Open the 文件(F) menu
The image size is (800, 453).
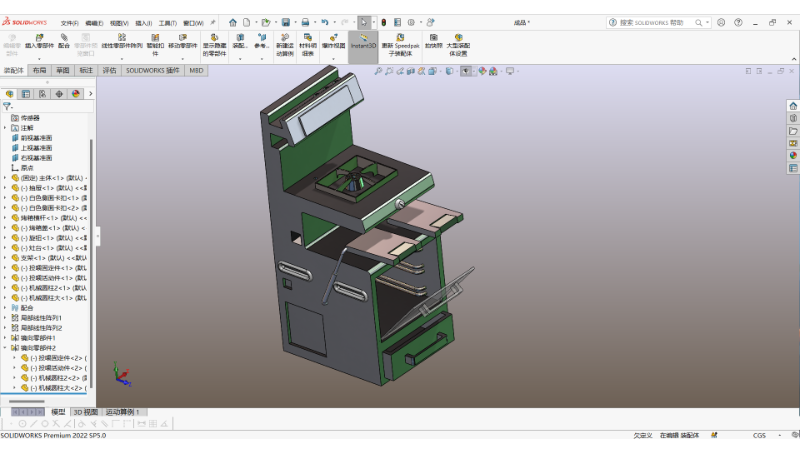coord(69,23)
